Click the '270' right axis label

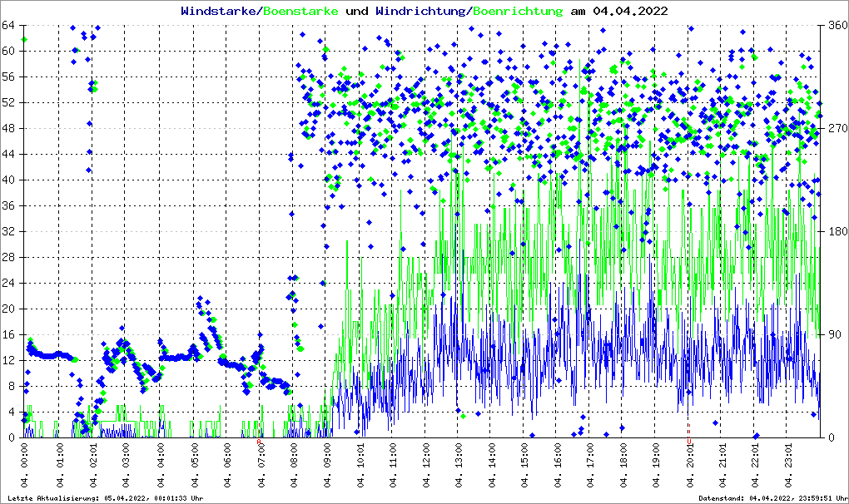[x=835, y=128]
